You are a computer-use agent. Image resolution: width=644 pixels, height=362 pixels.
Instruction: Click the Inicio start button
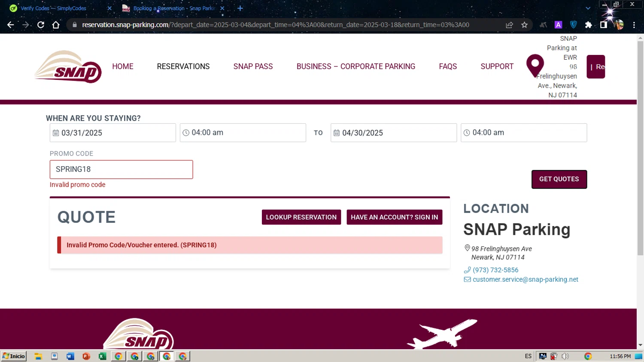tap(14, 356)
